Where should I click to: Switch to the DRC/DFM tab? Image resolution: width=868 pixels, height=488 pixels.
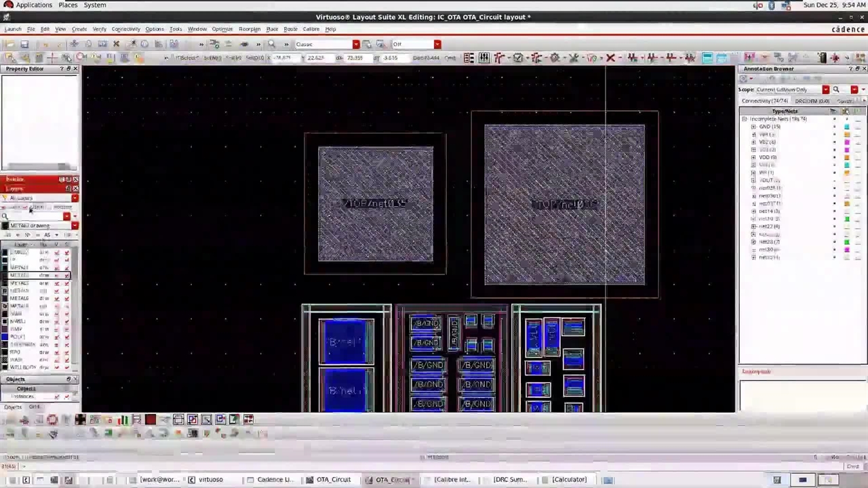pyautogui.click(x=812, y=101)
